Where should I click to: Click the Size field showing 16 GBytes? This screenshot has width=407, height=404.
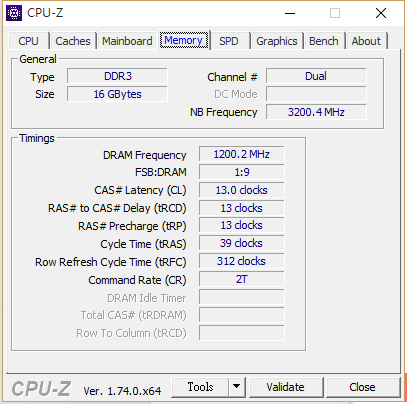pyautogui.click(x=117, y=94)
